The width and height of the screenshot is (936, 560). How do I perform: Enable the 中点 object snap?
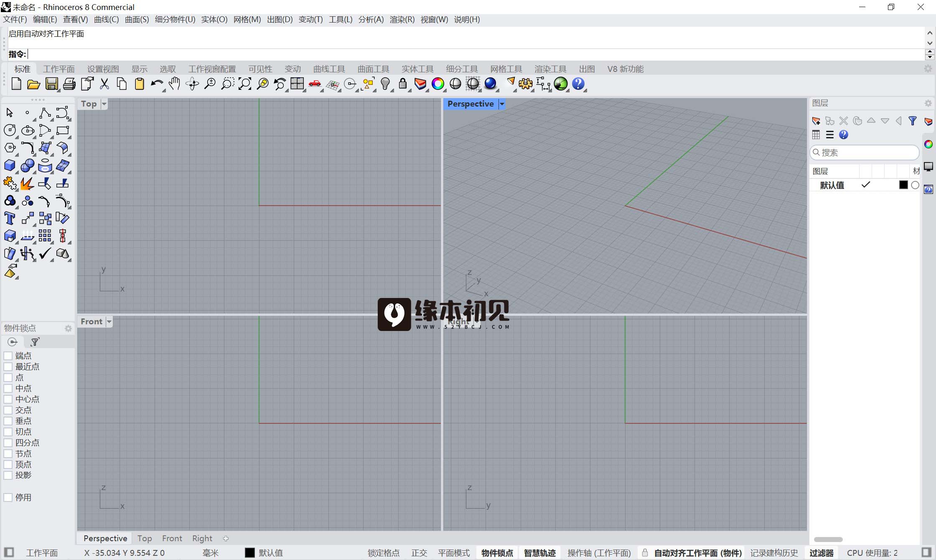click(8, 388)
